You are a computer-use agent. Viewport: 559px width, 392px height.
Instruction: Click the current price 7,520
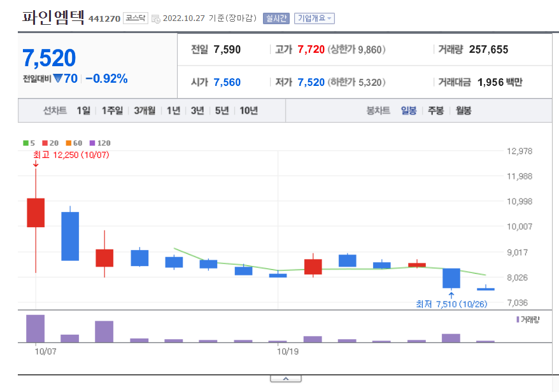(49, 58)
